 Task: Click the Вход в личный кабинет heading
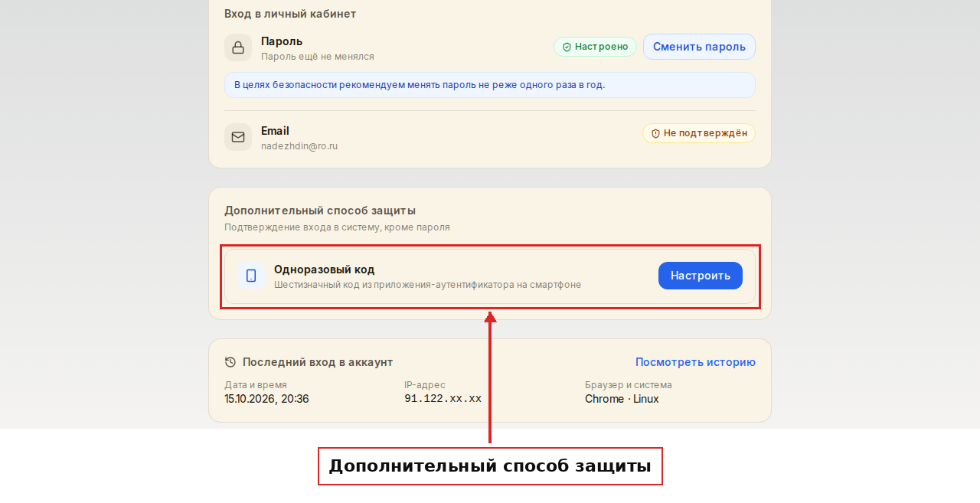pos(290,14)
